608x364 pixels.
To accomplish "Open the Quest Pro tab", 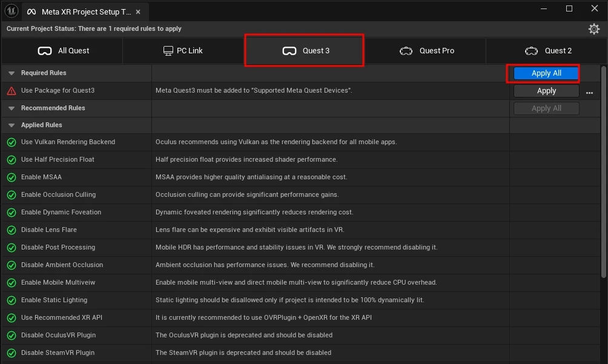I will coord(426,51).
